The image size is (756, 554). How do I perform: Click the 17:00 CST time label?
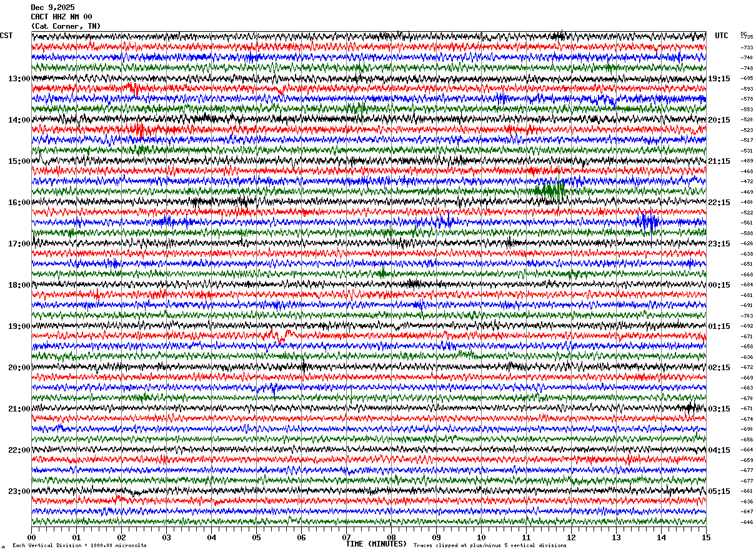[x=19, y=244]
